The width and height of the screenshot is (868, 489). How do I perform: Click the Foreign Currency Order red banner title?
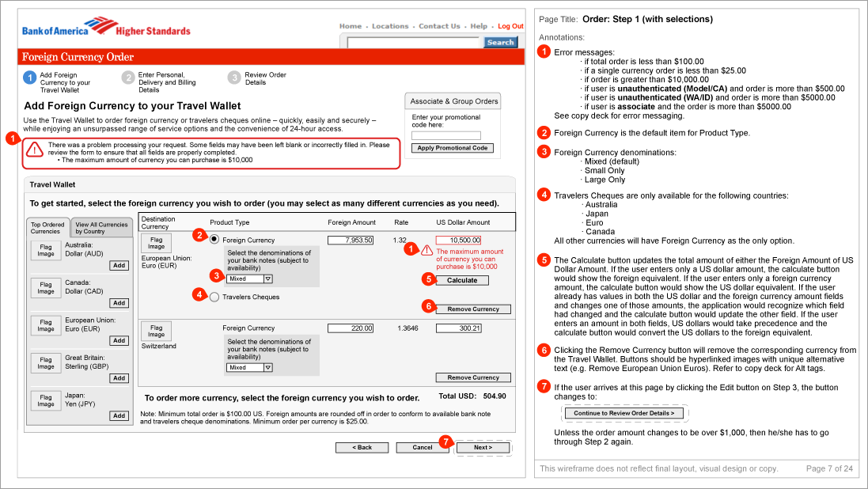(78, 57)
